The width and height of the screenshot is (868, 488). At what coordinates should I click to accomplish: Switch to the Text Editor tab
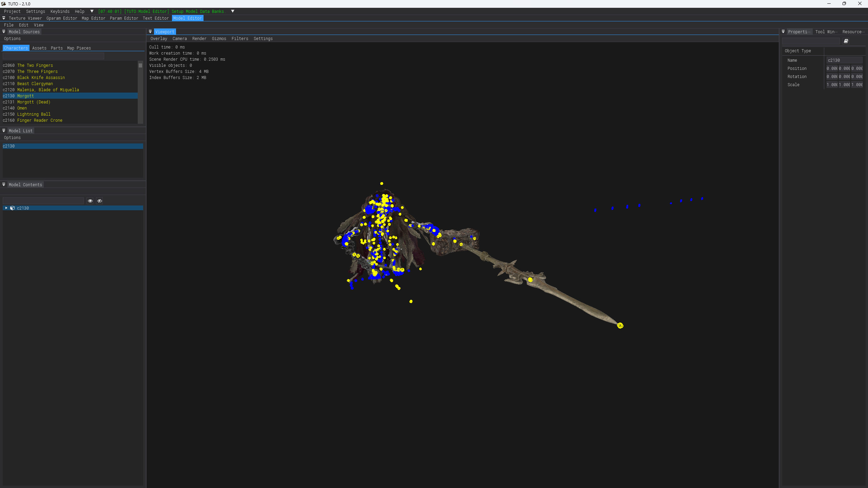[x=156, y=18]
